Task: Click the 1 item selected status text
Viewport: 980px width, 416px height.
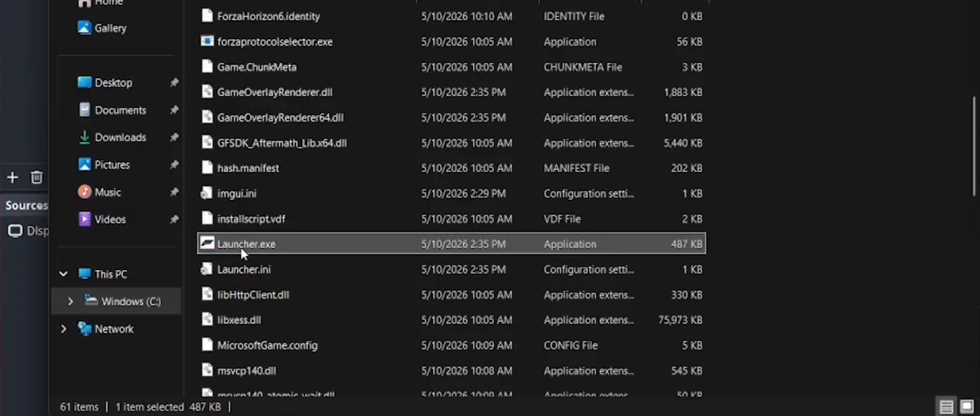Action: click(150, 406)
